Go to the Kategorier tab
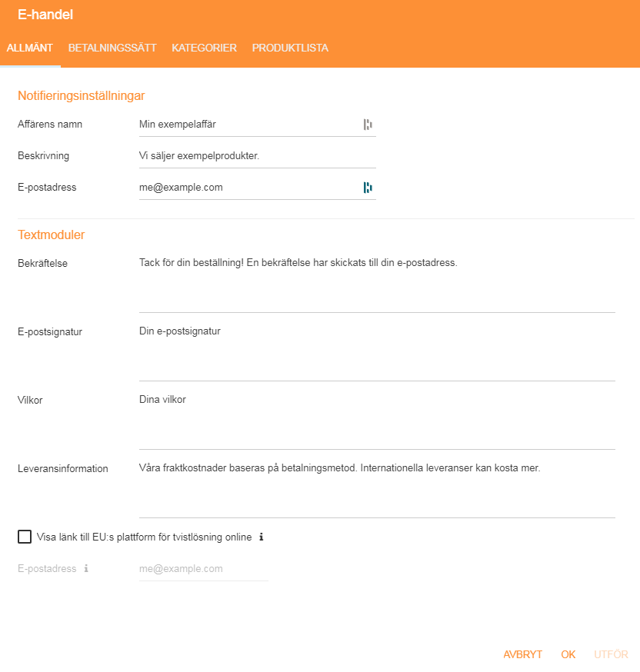The height and width of the screenshot is (672, 640). point(205,48)
